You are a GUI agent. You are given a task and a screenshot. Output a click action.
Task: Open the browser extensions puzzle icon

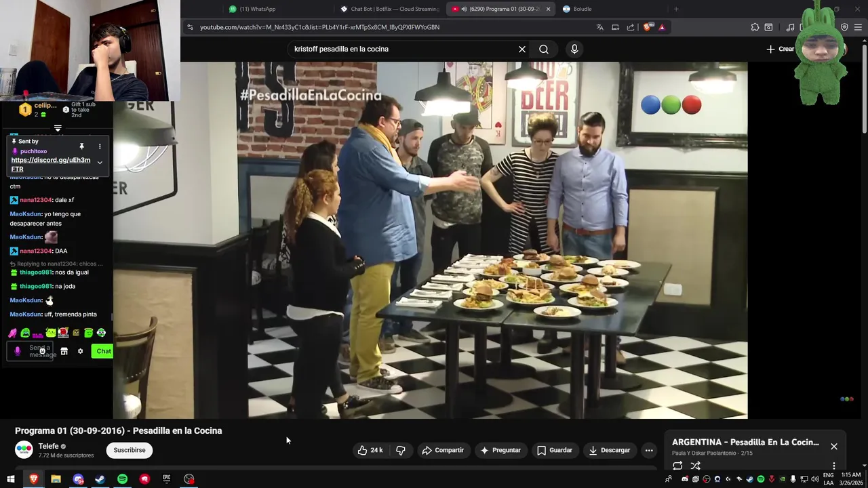(x=755, y=27)
